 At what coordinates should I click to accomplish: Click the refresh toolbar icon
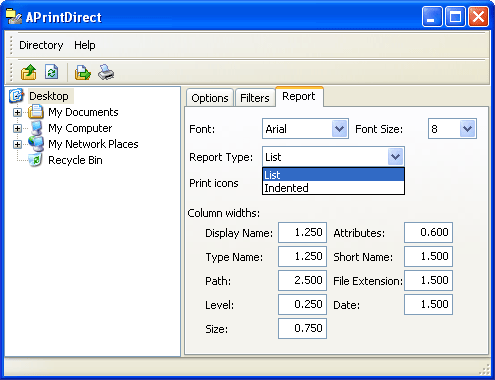coord(52,72)
